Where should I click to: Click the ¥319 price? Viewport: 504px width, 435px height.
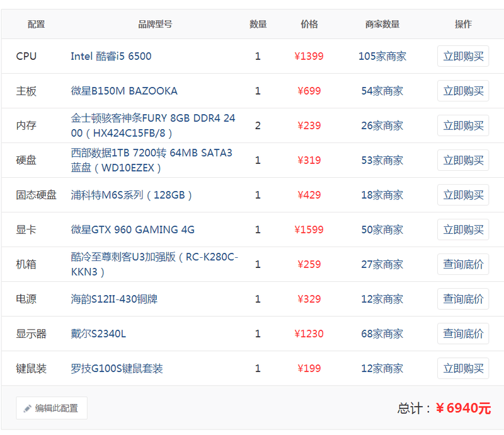tap(309, 160)
